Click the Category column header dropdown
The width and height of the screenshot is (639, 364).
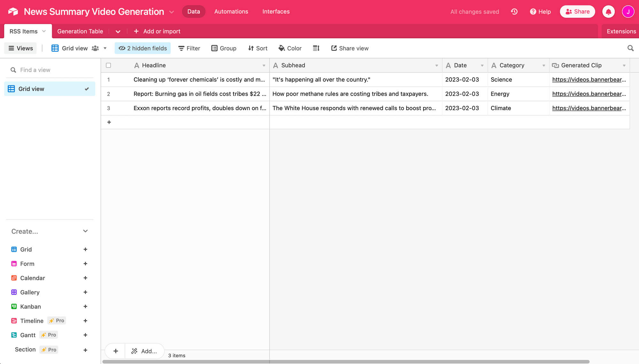pos(544,65)
